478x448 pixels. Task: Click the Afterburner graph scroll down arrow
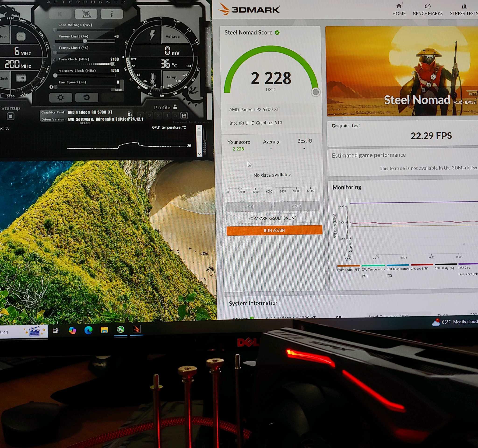[199, 154]
